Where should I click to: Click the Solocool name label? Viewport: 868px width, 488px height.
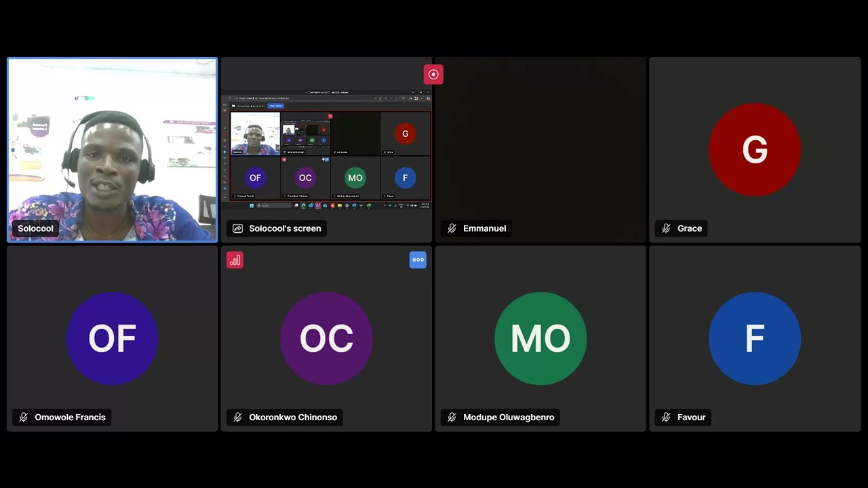click(35, 228)
